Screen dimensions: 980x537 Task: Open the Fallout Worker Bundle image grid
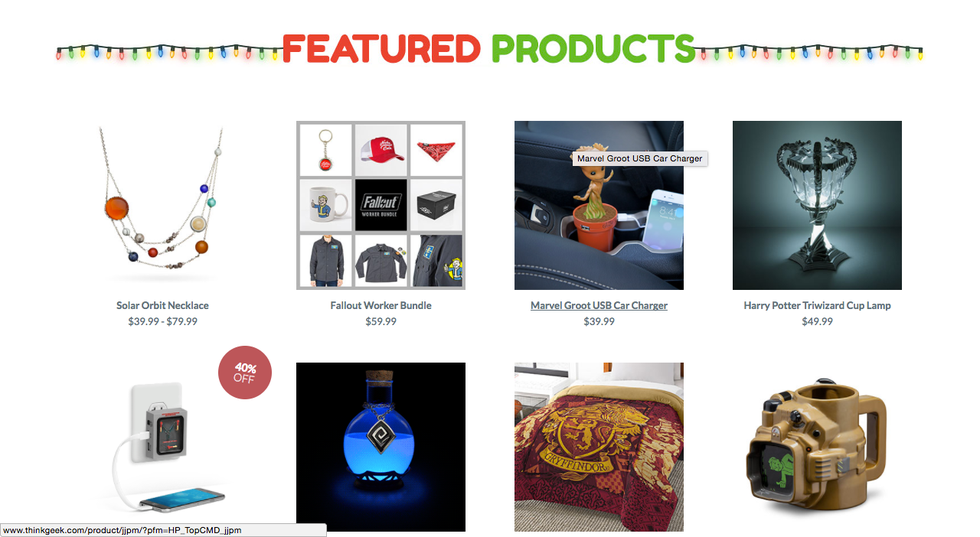click(381, 205)
